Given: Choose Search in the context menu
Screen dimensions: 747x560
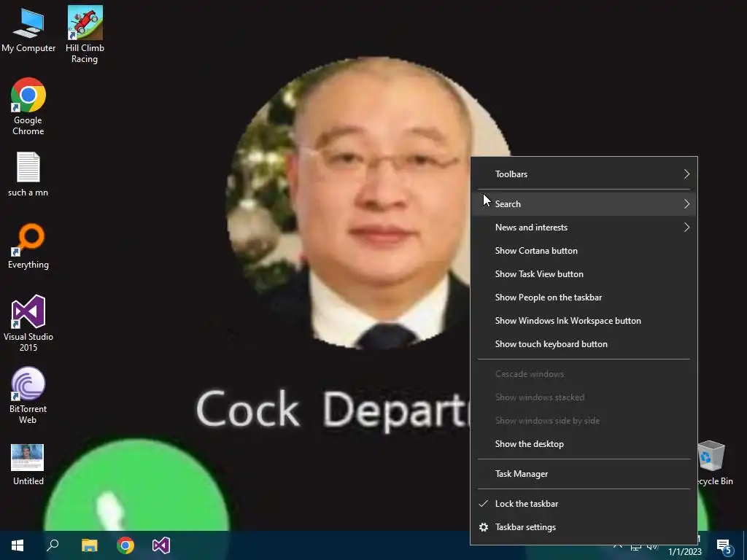Looking at the screenshot, I should (584, 204).
